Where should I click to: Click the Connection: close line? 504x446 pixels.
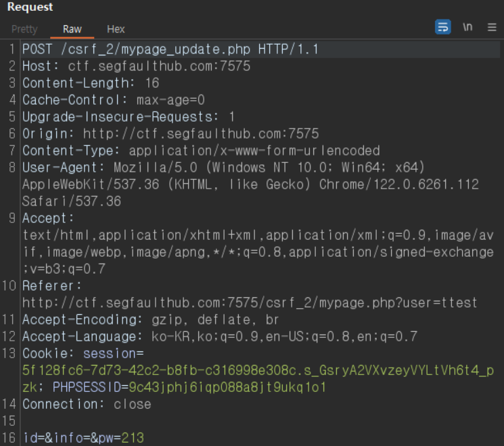(x=87, y=405)
